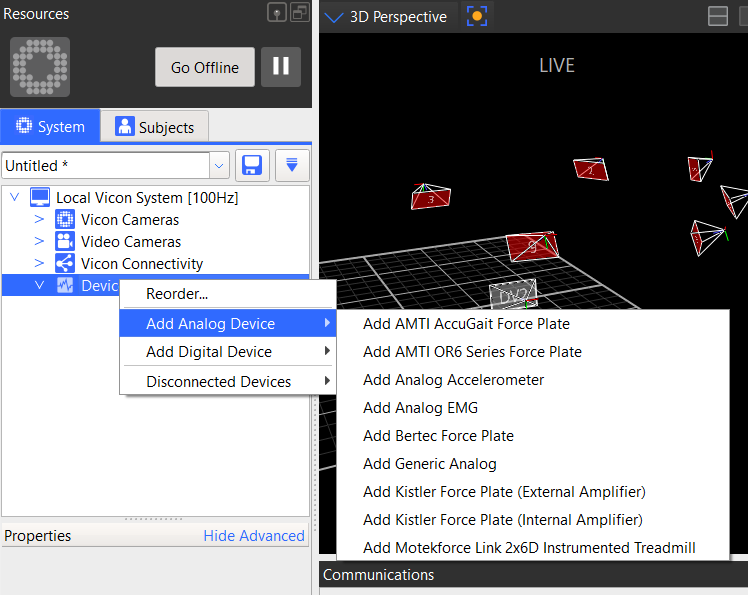Choose Add Kistler Force Plate (External Amplifier)
748x595 pixels.
coord(533,491)
